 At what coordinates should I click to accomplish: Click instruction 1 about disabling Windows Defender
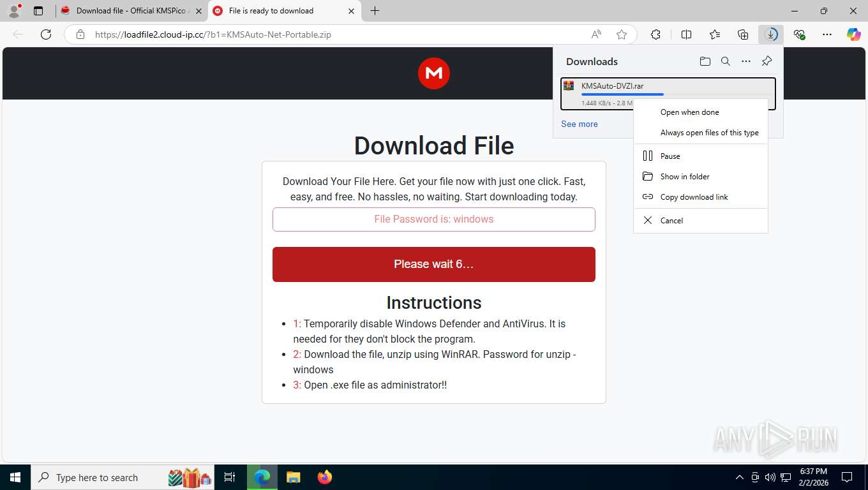(x=429, y=331)
